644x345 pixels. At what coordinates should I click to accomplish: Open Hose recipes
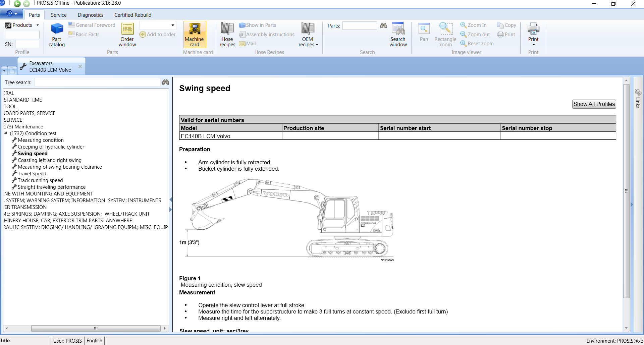(x=227, y=35)
